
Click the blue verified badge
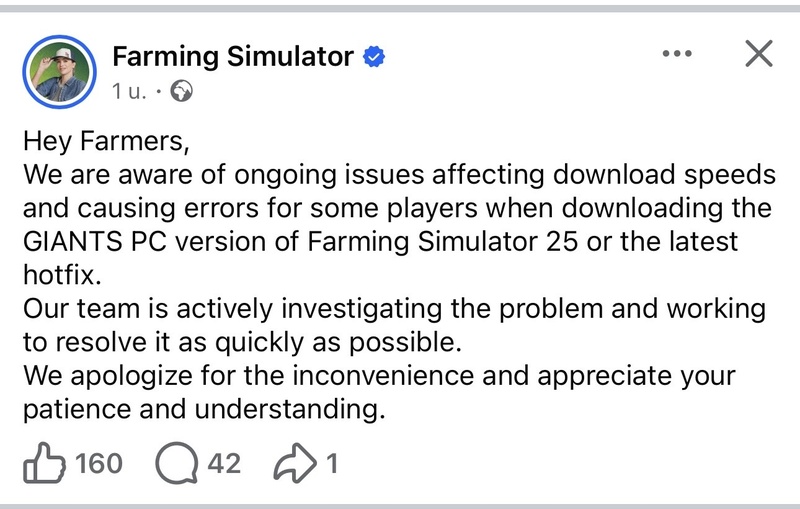tap(374, 57)
